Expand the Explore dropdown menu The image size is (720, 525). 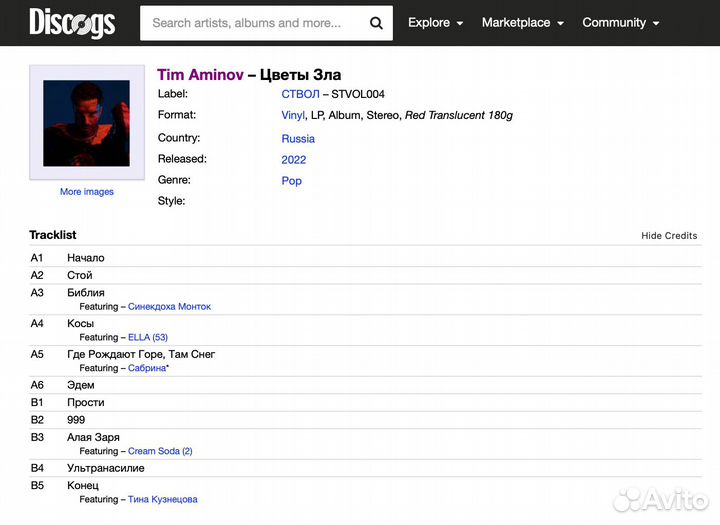pyautogui.click(x=435, y=23)
